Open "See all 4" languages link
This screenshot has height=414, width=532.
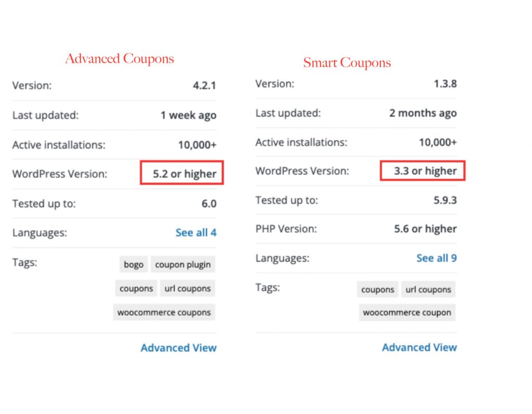coord(196,232)
